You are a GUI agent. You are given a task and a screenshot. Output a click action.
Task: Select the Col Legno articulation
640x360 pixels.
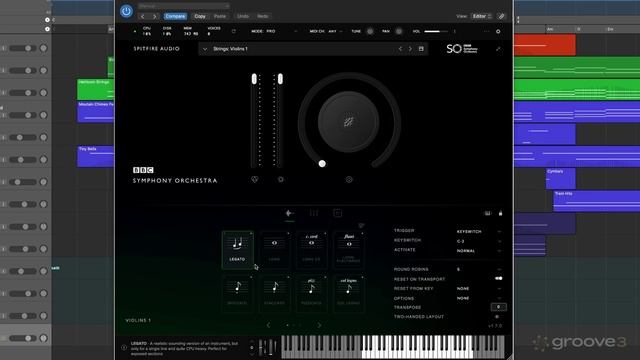coord(349,294)
